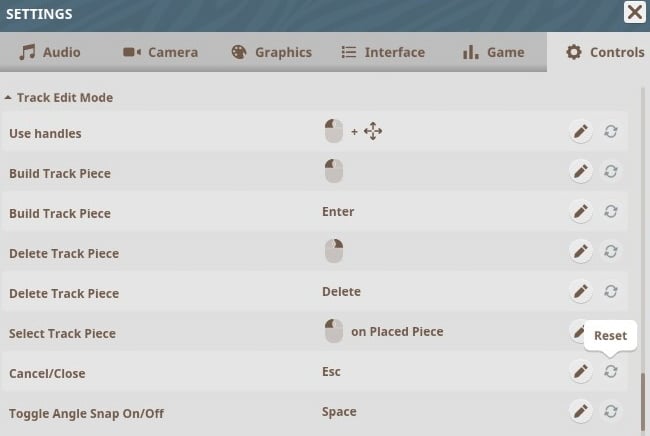Go to the Graphics tab
Viewport: 650px width, 436px height.
pos(271,52)
